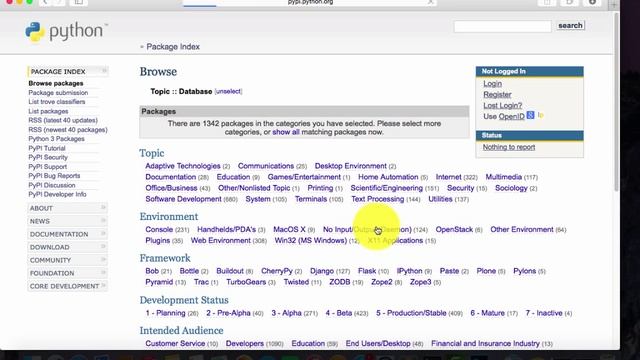Viewport: 640px width, 360px height.
Task: Select the Win32 (MS Windows) environment
Action: click(311, 241)
